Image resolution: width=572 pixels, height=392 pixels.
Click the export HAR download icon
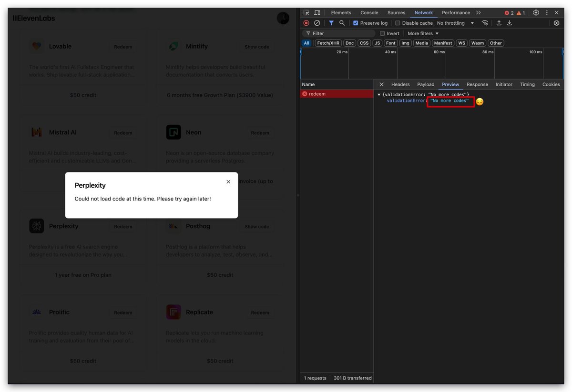pyautogui.click(x=509, y=23)
